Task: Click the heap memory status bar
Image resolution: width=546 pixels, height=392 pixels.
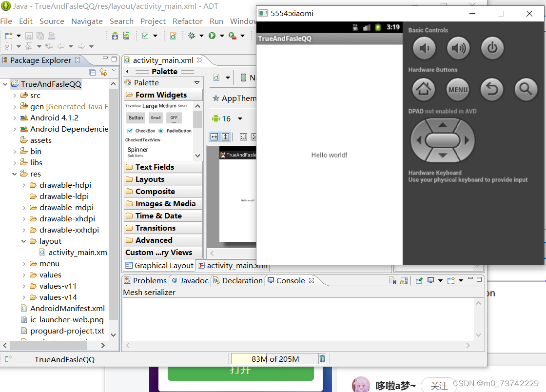Action: (x=274, y=359)
